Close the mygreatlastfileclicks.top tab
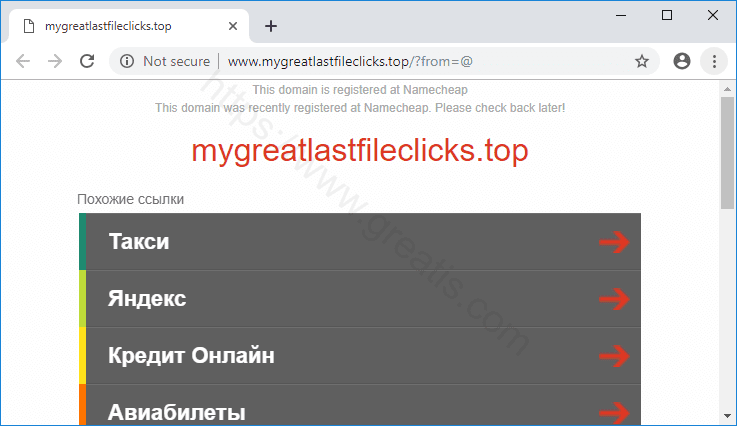This screenshot has height=426, width=737. pos(233,26)
